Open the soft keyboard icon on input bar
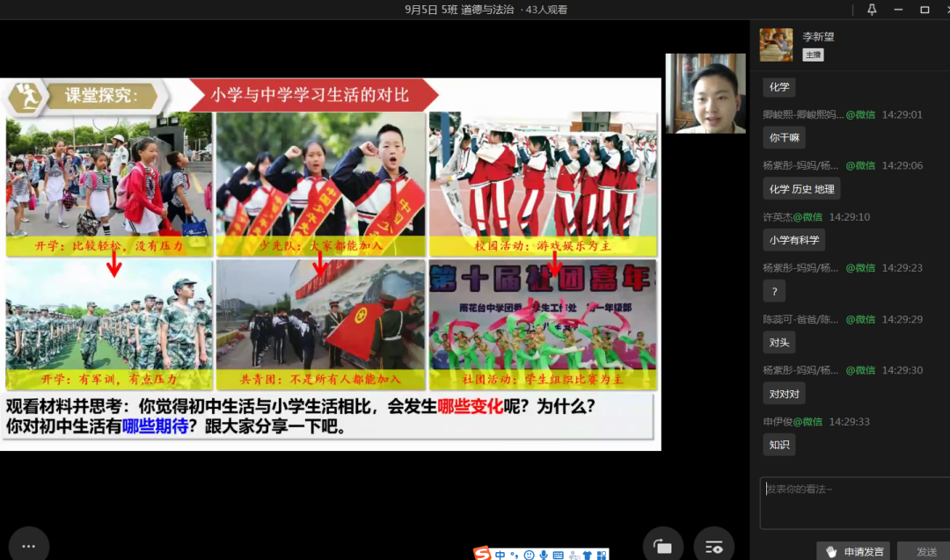The width and height of the screenshot is (950, 560). coord(559,554)
